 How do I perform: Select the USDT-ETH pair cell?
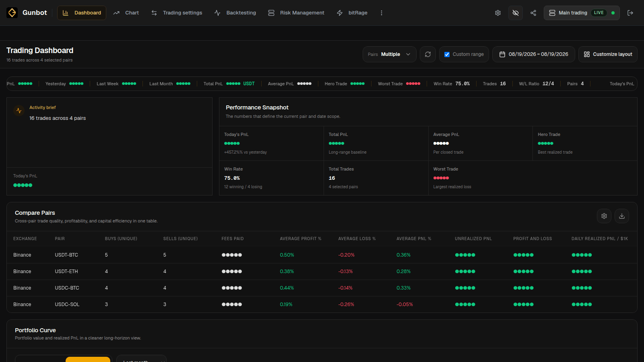[66, 271]
